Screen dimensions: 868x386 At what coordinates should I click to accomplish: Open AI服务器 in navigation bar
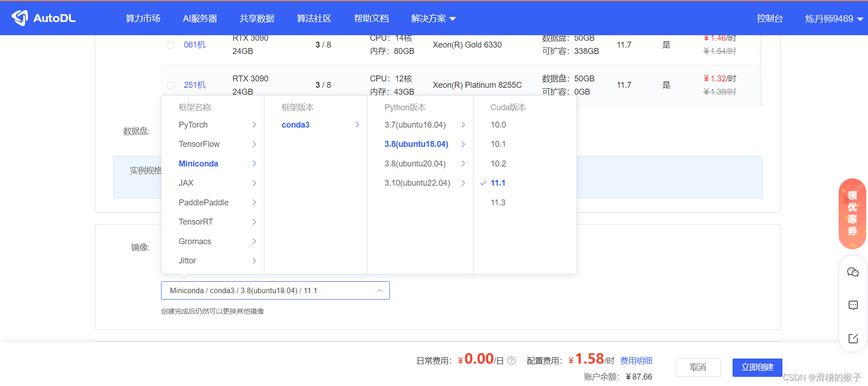coord(200,18)
